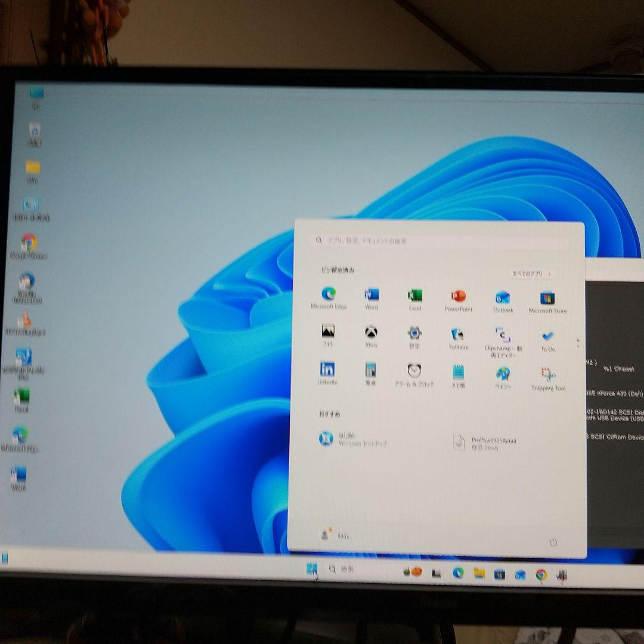644x644 pixels.
Task: Launch PowerPoint from pinned apps
Action: coord(459,300)
